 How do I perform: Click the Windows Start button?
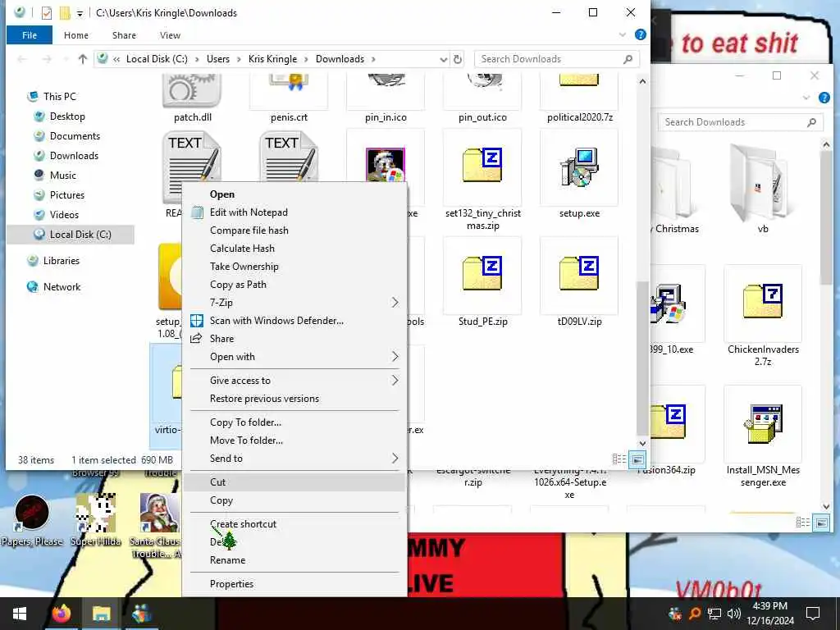[20, 614]
